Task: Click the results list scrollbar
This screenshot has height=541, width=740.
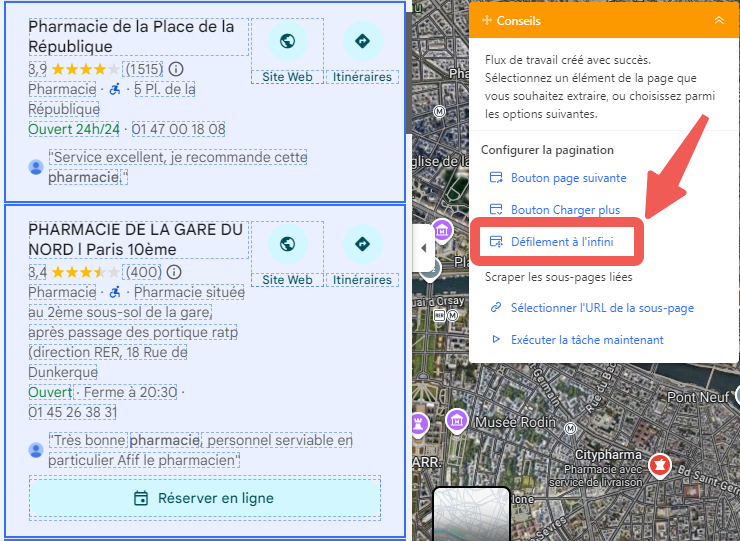Action: coord(409,74)
